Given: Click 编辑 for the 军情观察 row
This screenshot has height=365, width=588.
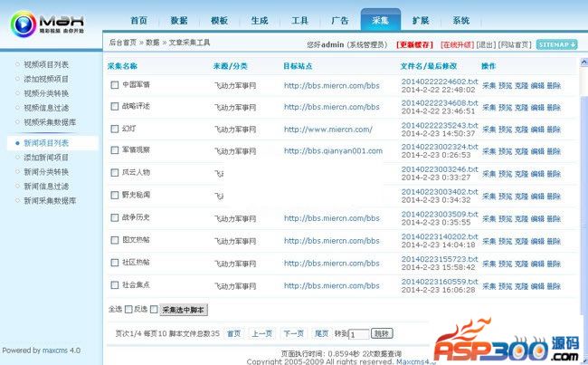Looking at the screenshot, I should pos(537,151).
